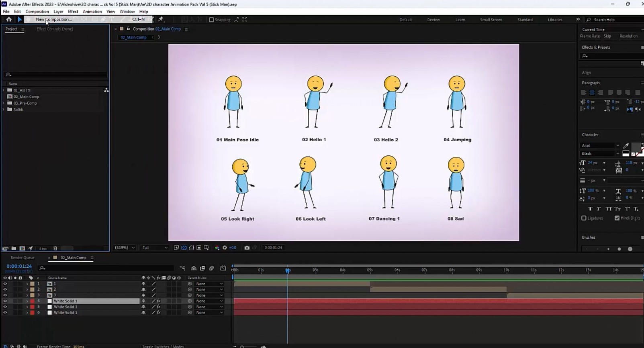The height and width of the screenshot is (348, 644).
Task: Take a snapshot with the camera icon
Action: [x=247, y=248]
